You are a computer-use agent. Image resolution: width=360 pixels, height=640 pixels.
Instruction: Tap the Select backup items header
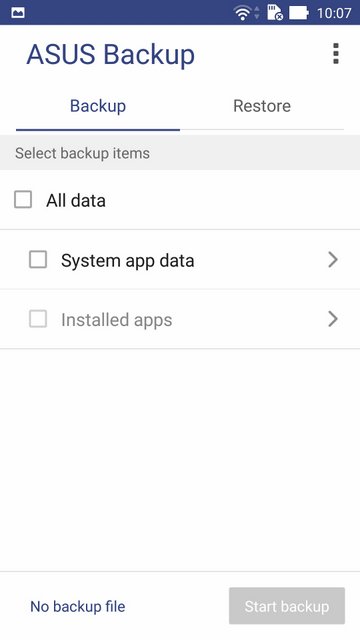[x=82, y=153]
